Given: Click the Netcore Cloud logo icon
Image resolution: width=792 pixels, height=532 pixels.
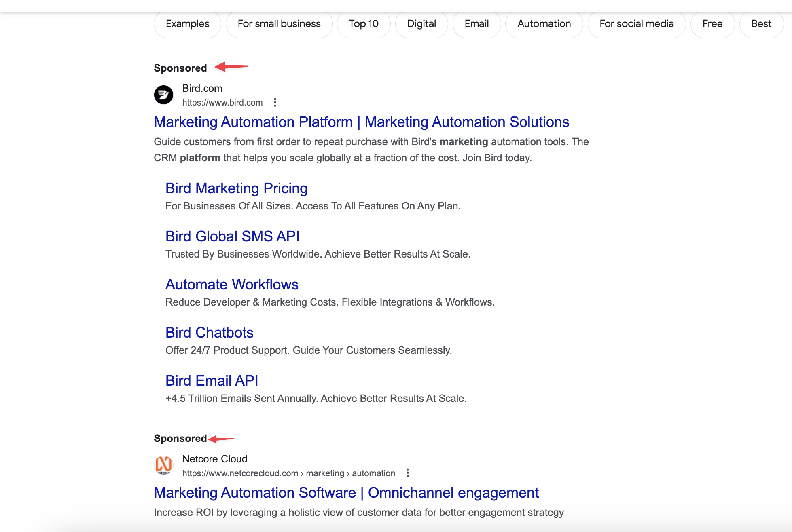Looking at the screenshot, I should (163, 465).
